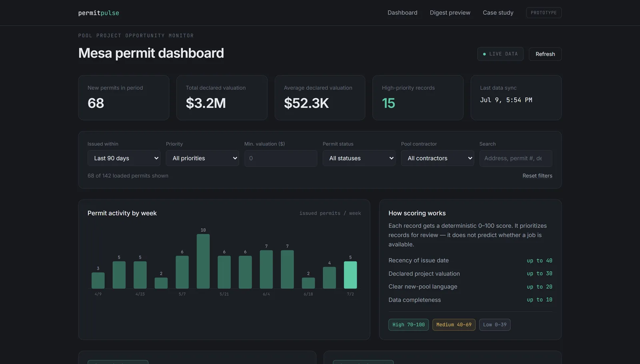640x364 pixels.
Task: Click the Low 0-39 badge
Action: click(x=495, y=325)
